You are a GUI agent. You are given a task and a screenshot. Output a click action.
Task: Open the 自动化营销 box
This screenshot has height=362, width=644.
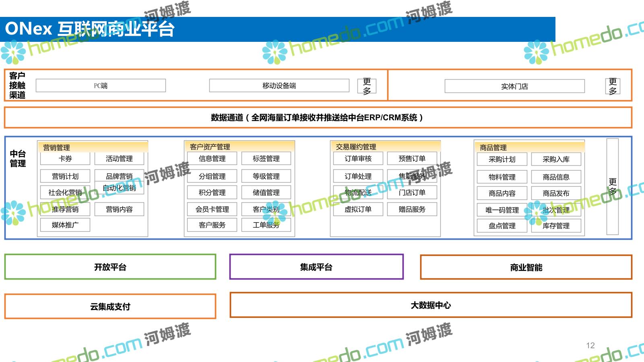point(119,188)
